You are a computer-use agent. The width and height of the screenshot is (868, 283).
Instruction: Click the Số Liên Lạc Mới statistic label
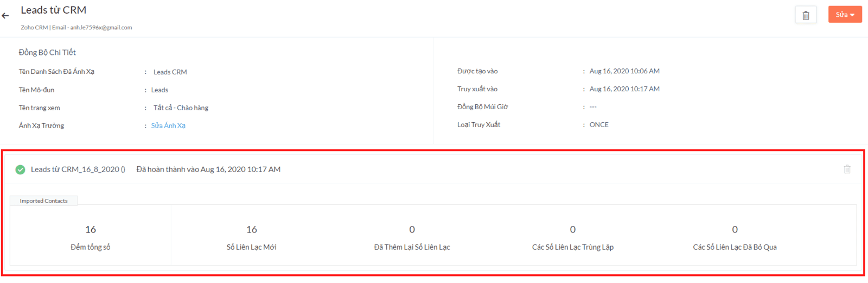(252, 247)
